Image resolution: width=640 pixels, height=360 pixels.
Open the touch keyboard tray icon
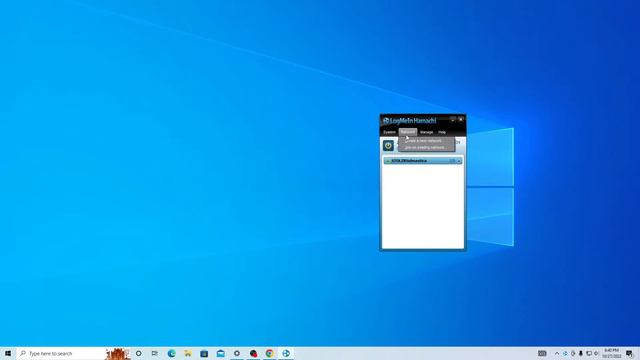pos(542,353)
